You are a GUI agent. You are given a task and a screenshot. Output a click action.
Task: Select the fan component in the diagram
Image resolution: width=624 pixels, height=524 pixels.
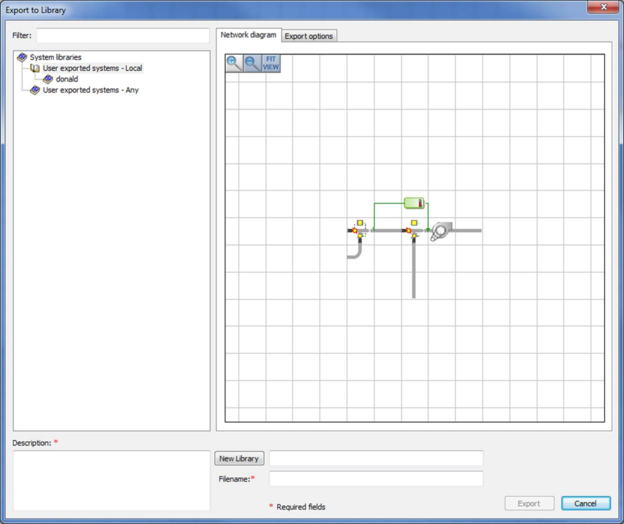pos(441,230)
